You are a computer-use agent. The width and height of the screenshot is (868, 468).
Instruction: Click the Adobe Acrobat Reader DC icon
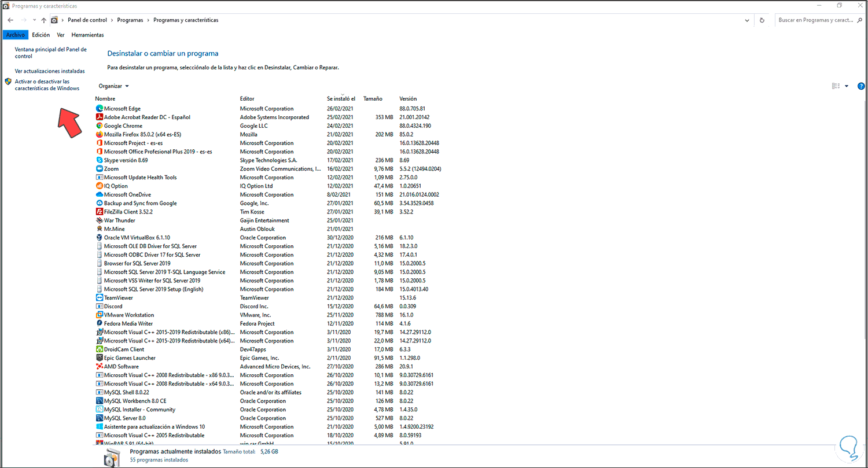point(100,117)
